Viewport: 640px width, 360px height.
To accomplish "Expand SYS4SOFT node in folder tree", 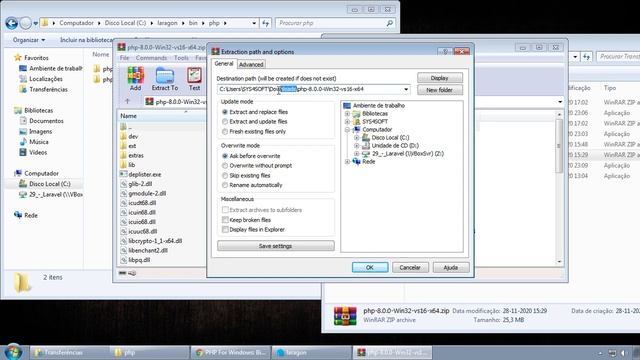I will click(348, 122).
